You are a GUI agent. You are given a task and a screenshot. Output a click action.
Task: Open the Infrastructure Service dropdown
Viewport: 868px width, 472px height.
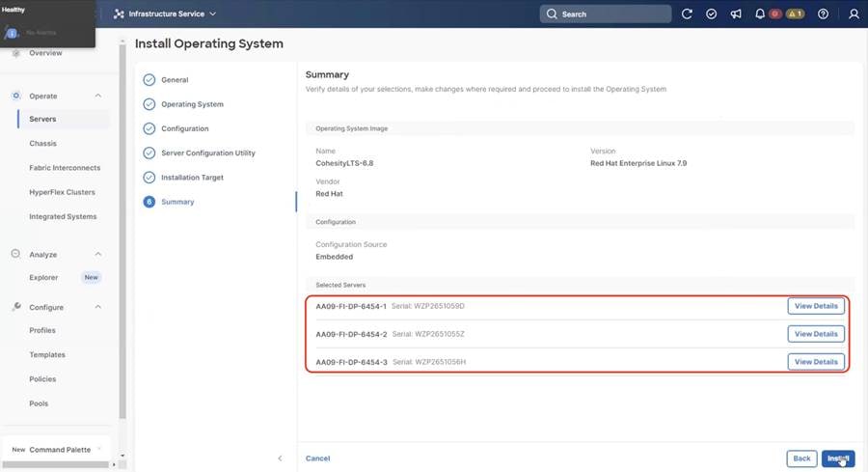click(x=165, y=14)
